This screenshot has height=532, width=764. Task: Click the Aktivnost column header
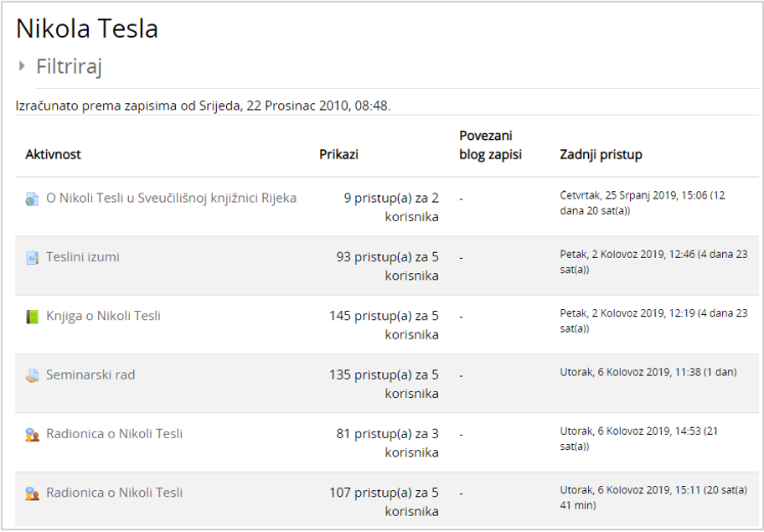pos(53,154)
